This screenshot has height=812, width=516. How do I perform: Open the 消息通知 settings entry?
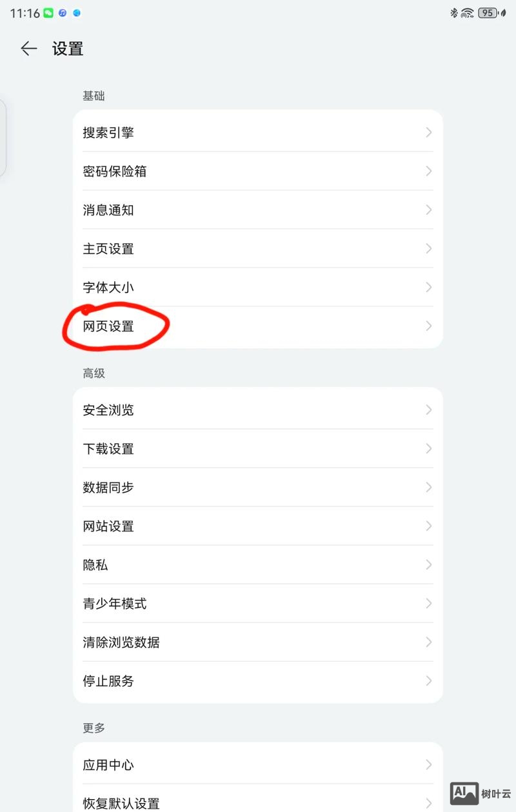[108, 210]
